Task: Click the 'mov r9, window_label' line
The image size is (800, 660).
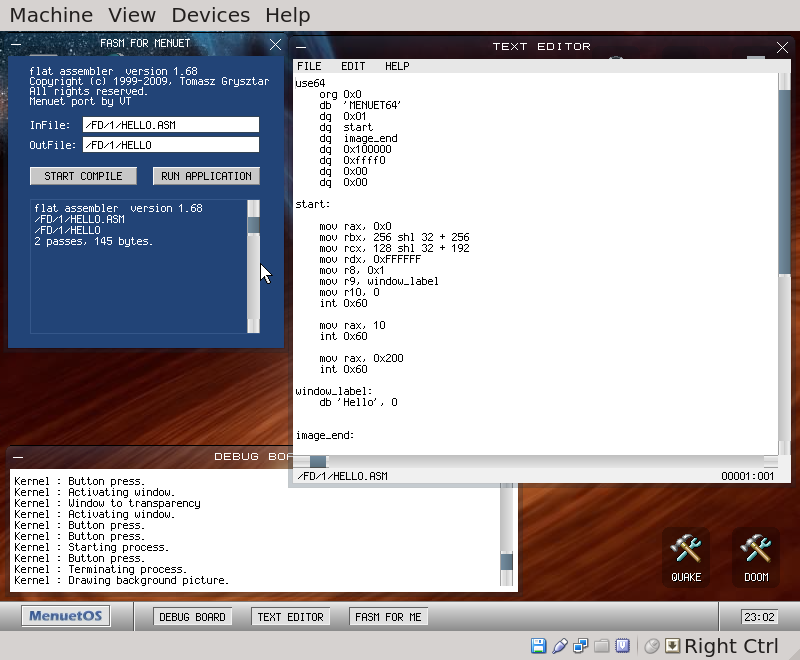Action: (379, 281)
